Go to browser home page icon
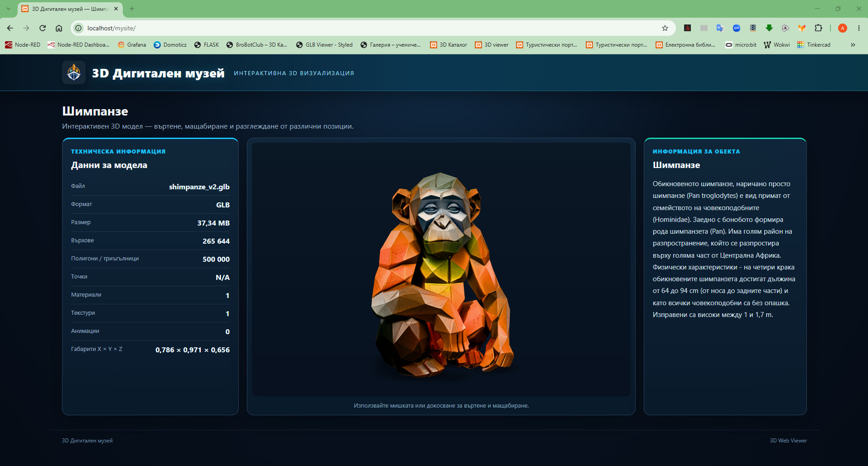Image resolution: width=868 pixels, height=466 pixels. tap(59, 28)
